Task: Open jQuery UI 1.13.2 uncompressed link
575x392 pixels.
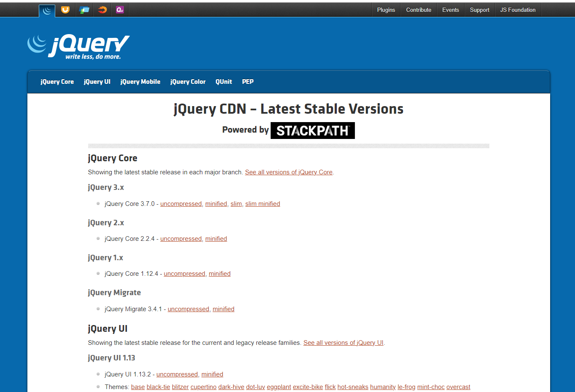Action: tap(177, 374)
